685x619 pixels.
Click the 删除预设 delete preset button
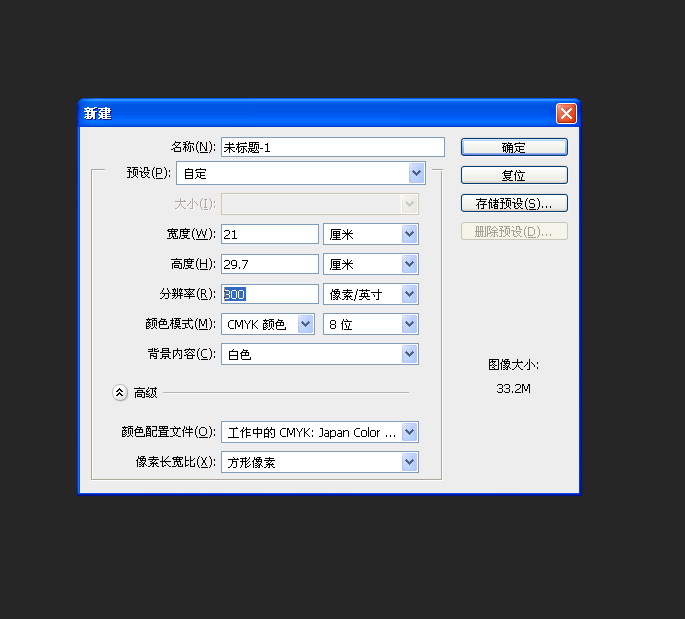514,231
